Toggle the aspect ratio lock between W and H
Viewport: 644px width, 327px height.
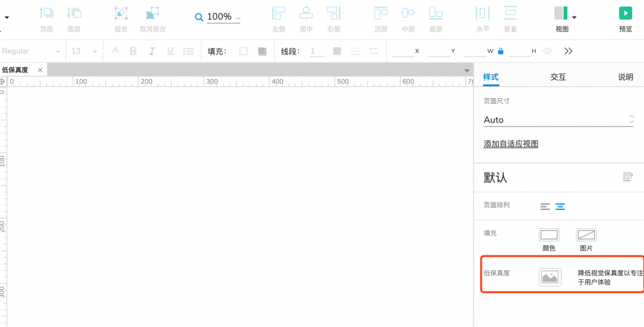[501, 51]
